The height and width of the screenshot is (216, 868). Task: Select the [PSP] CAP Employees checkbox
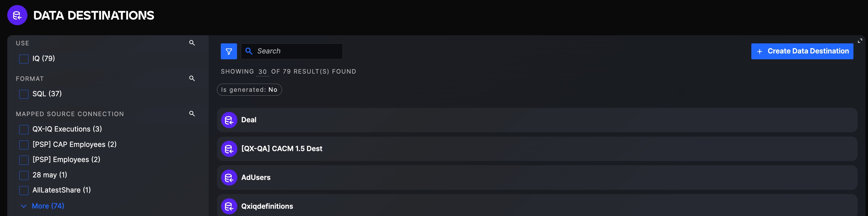point(24,145)
